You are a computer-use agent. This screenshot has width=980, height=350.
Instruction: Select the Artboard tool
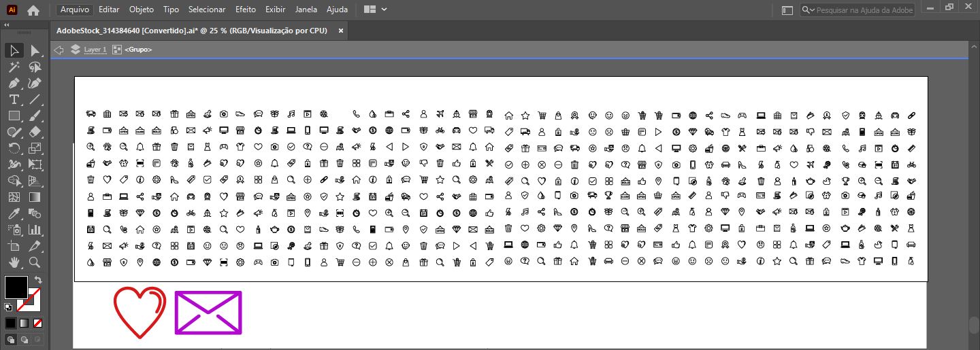(14, 246)
